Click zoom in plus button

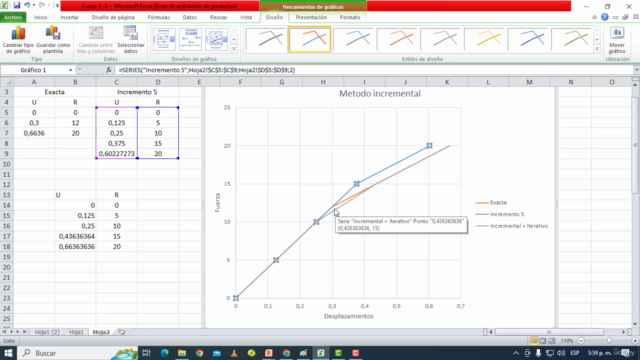coord(635,341)
